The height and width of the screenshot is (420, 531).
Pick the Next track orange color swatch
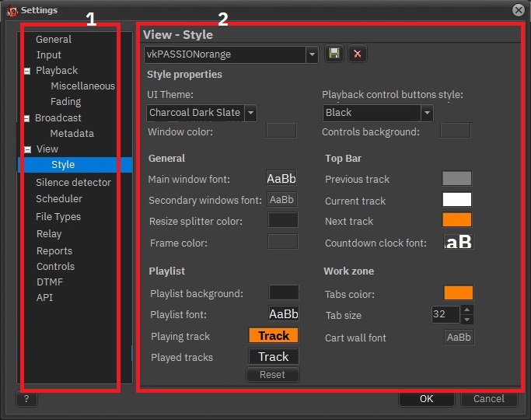pos(457,221)
